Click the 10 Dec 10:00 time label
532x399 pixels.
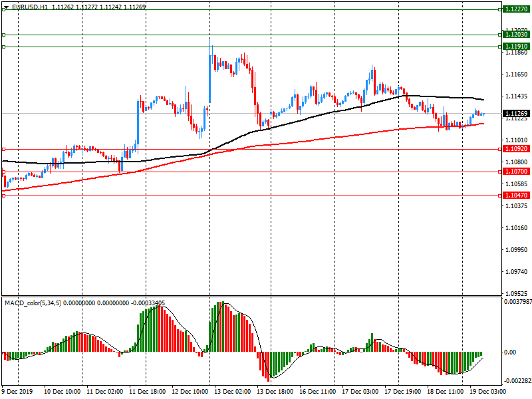[62, 392]
